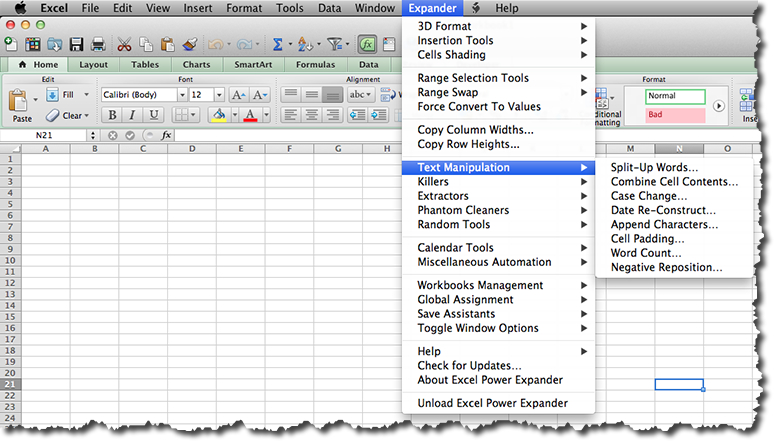Screen dimensions: 774x441
Task: Print using the printer icon
Action: (98, 44)
